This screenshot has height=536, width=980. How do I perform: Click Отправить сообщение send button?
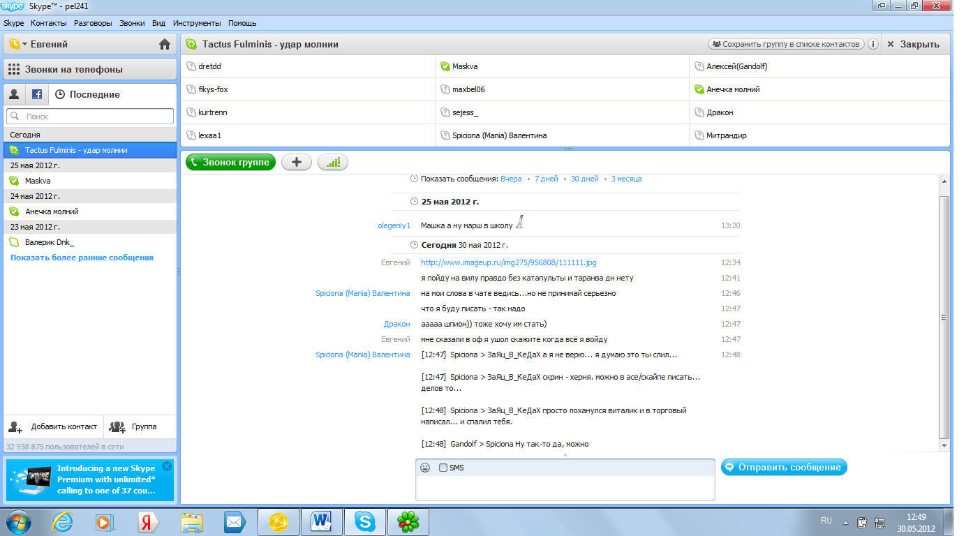784,467
